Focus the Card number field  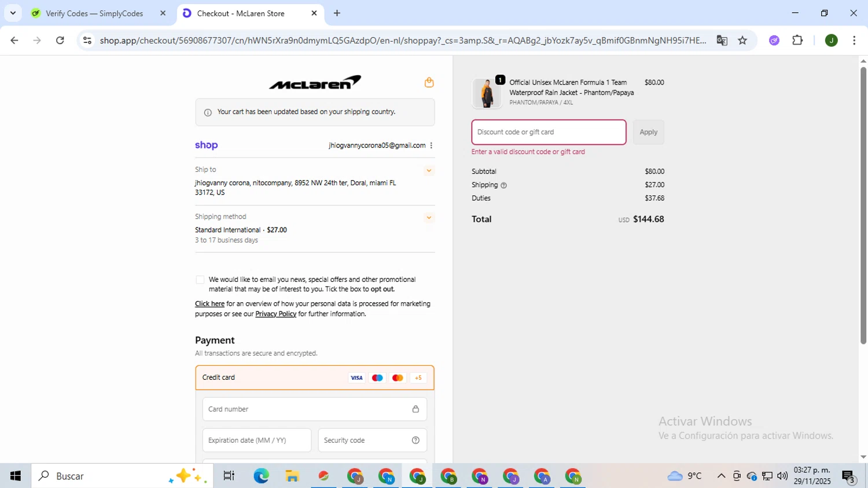click(x=315, y=409)
